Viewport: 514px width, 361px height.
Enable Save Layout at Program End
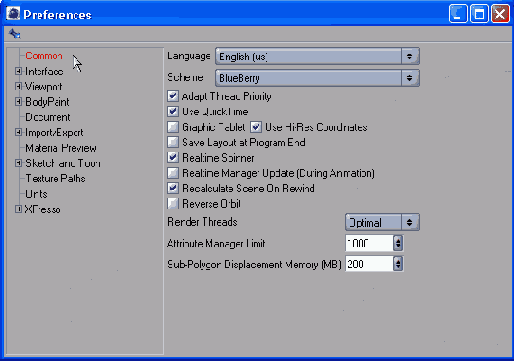(x=173, y=142)
